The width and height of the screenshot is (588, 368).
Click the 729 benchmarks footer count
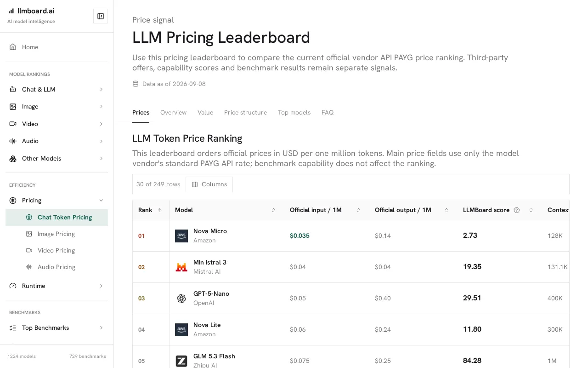click(x=88, y=356)
